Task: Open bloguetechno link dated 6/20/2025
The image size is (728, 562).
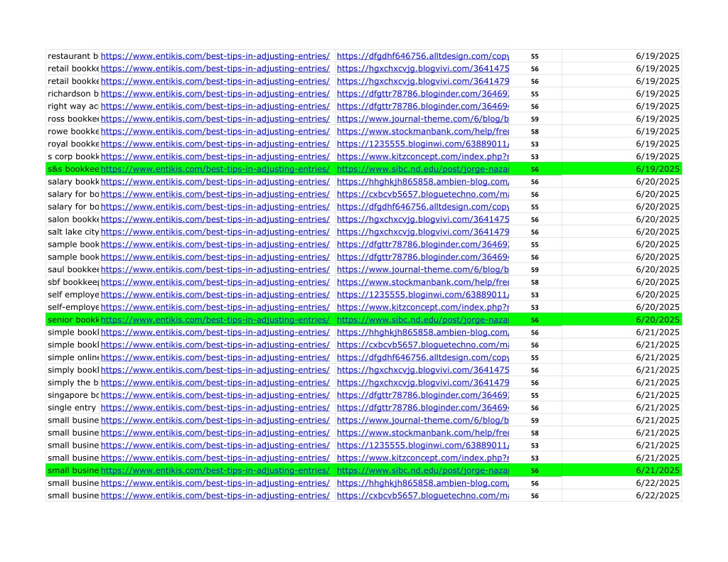Action: pos(422,194)
